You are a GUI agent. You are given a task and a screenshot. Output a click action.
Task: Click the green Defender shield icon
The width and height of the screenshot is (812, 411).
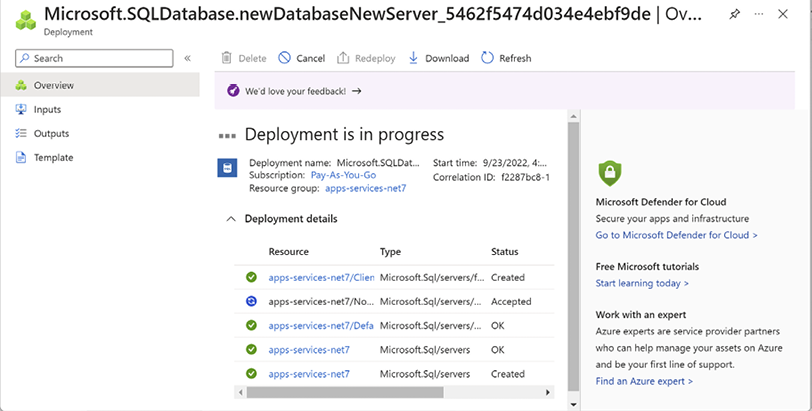pyautogui.click(x=610, y=173)
